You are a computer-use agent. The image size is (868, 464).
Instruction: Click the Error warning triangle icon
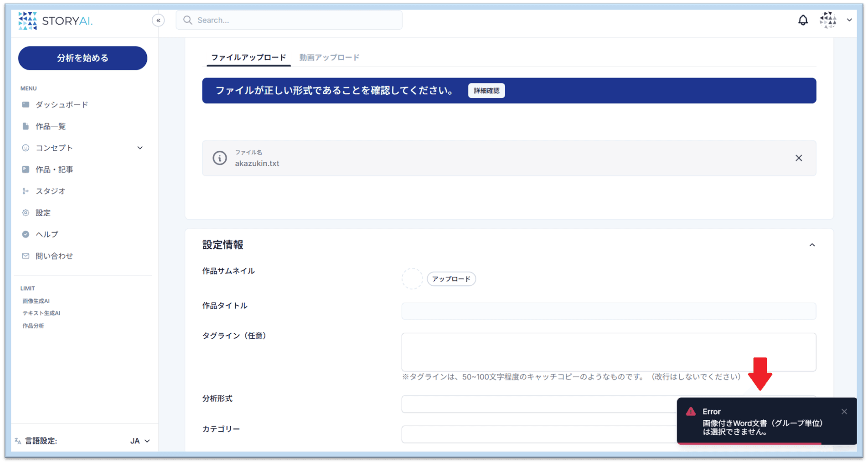pyautogui.click(x=691, y=412)
